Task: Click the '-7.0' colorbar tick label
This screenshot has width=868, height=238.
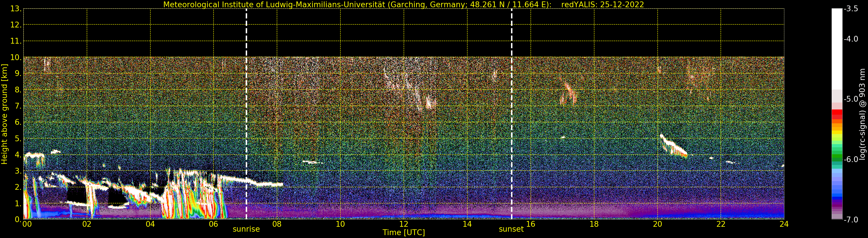Action: point(851,220)
